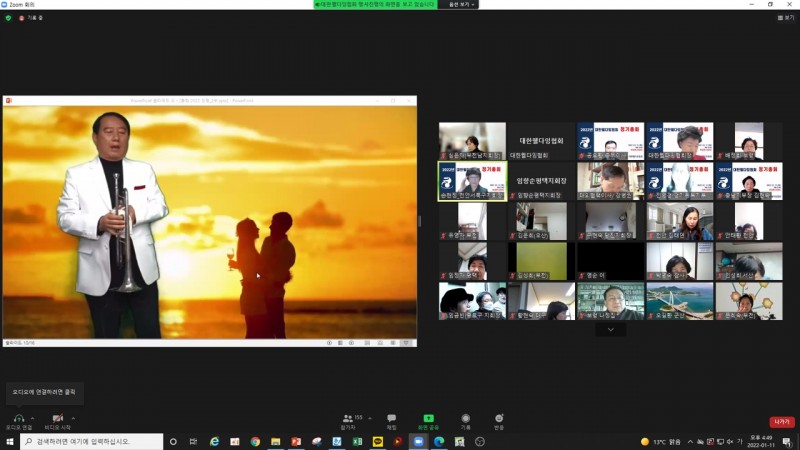The image size is (800, 450).
Task: Select the 대한웰다잉협회 participant tile
Action: click(541, 141)
